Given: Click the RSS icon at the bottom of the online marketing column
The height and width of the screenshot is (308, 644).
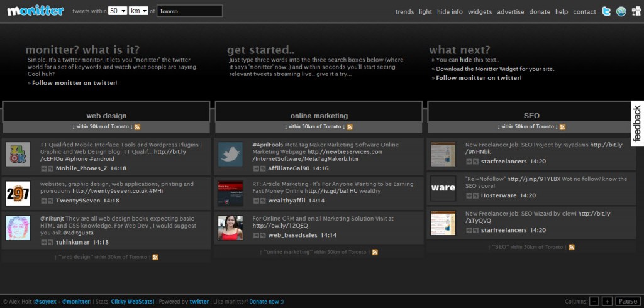Looking at the screenshot, I should (x=375, y=252).
